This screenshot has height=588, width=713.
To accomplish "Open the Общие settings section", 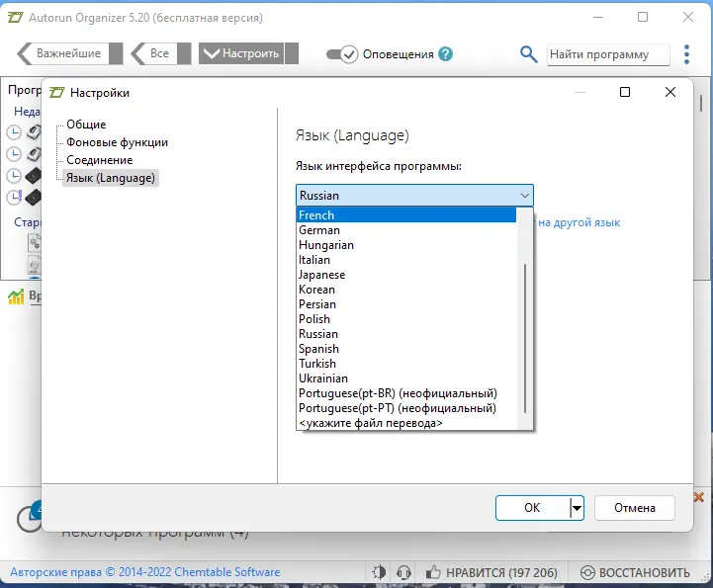I will pyautogui.click(x=86, y=125).
